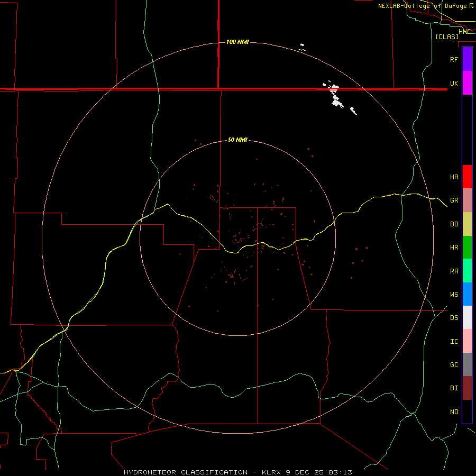This screenshot has width=476, height=476.
Task: Click the UK legend label
Action: coord(454,83)
